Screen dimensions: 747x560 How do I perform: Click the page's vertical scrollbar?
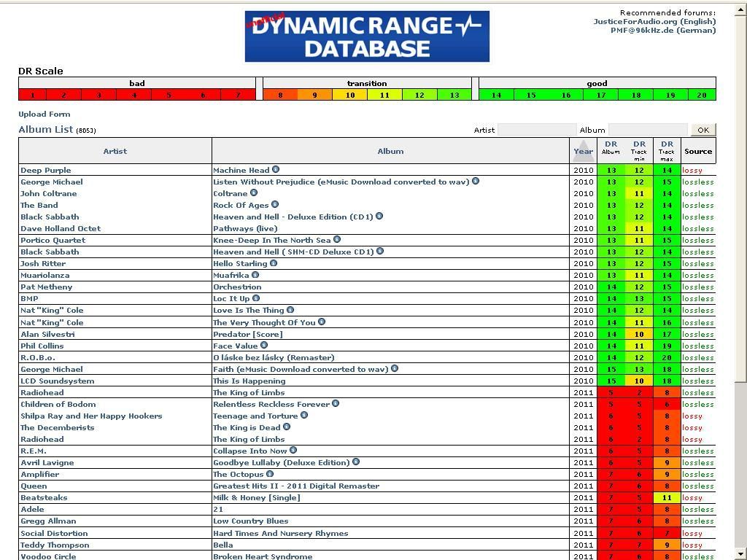[741, 281]
